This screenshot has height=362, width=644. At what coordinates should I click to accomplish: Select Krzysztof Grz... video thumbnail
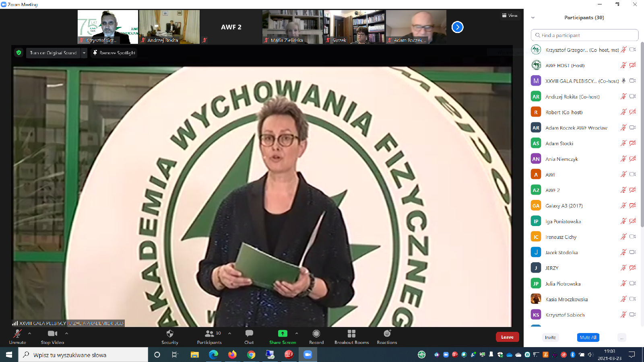pyautogui.click(x=108, y=27)
